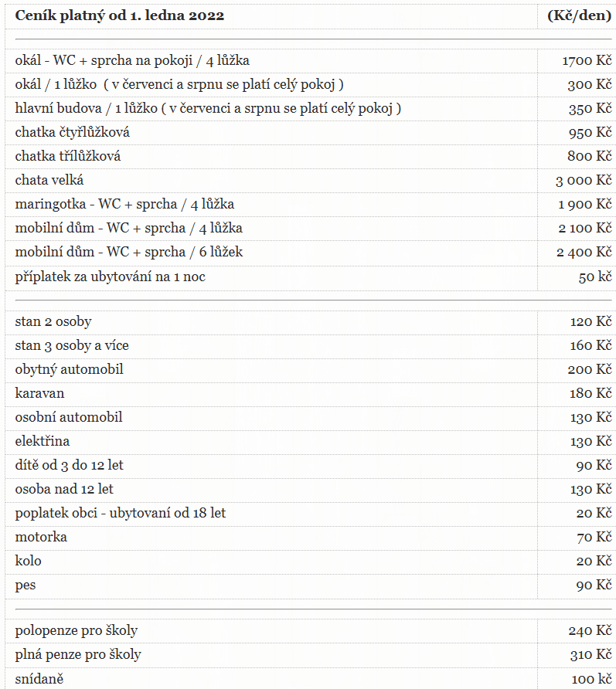
Task: Select the karavan row
Action: (x=311, y=393)
